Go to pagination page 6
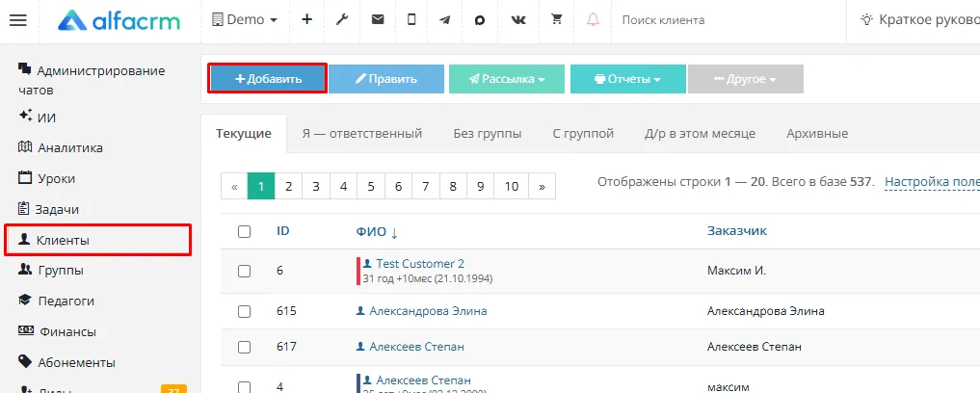This screenshot has height=393, width=980. point(398,186)
